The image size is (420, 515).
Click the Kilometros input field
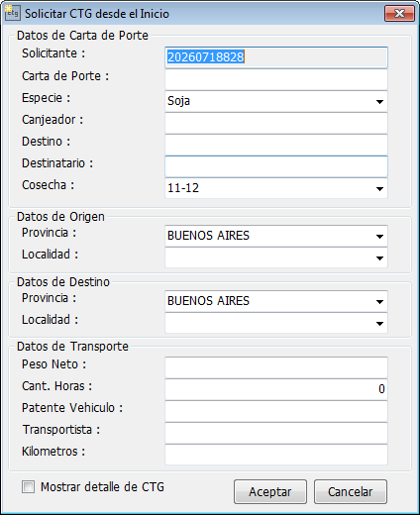tap(276, 455)
